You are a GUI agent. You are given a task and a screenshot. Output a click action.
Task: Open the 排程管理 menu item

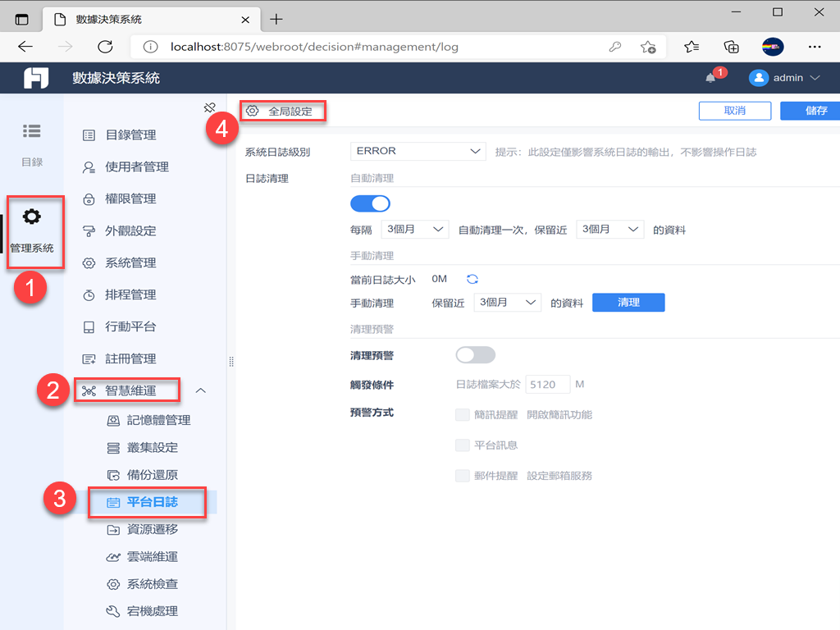point(131,294)
